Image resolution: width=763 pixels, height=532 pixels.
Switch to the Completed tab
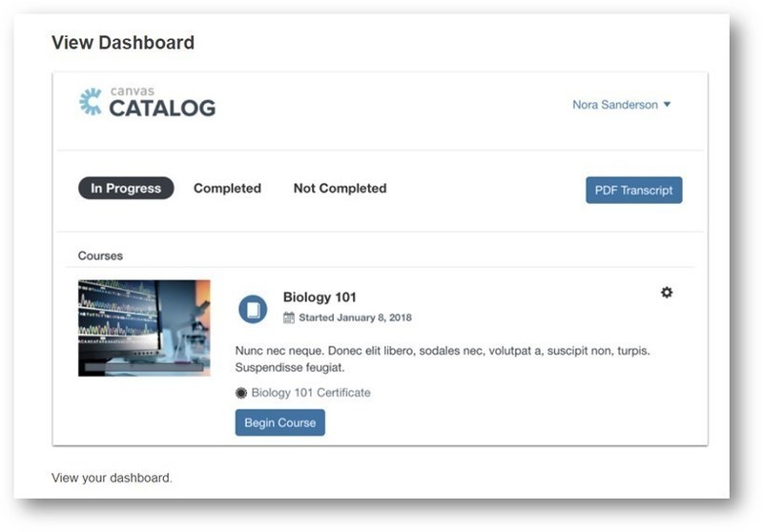[x=227, y=189]
